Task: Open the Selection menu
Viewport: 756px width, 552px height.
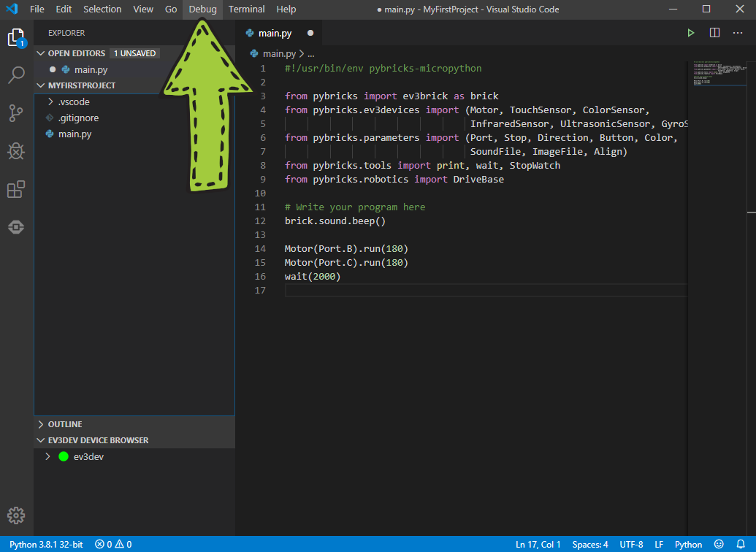Action: point(102,9)
